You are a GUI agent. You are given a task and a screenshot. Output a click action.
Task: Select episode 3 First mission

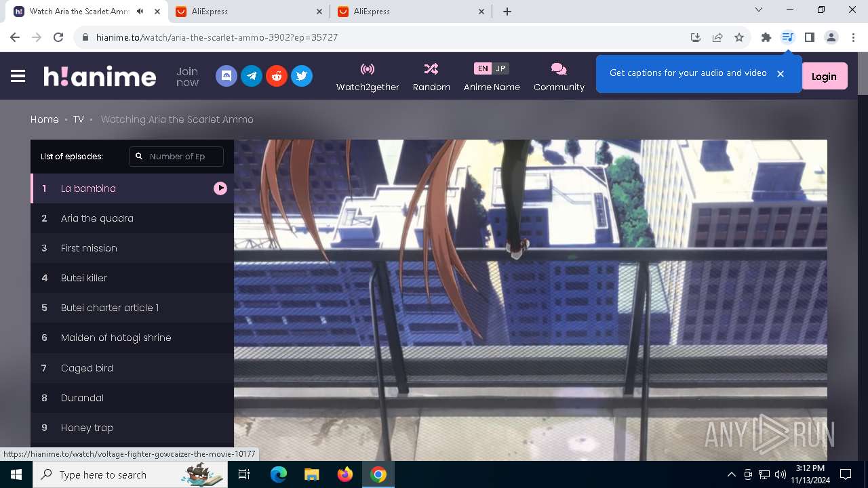[132, 248]
